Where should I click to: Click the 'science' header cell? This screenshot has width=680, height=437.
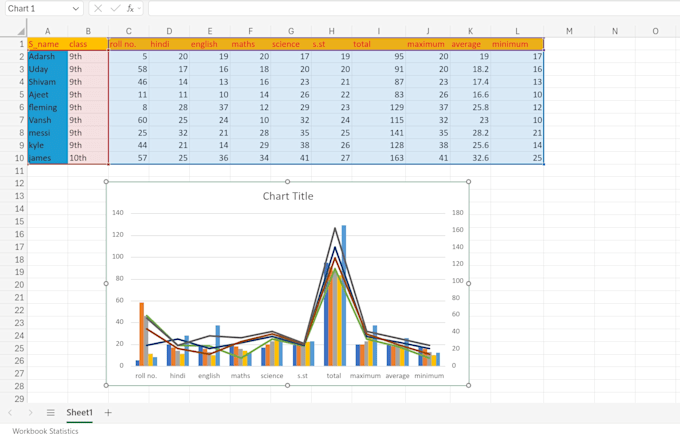point(291,44)
